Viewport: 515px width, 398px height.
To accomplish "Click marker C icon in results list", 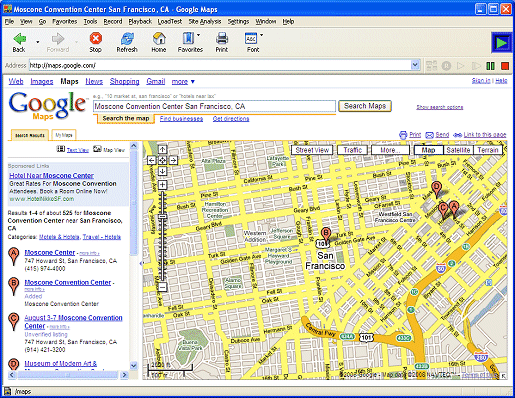I will point(13,321).
